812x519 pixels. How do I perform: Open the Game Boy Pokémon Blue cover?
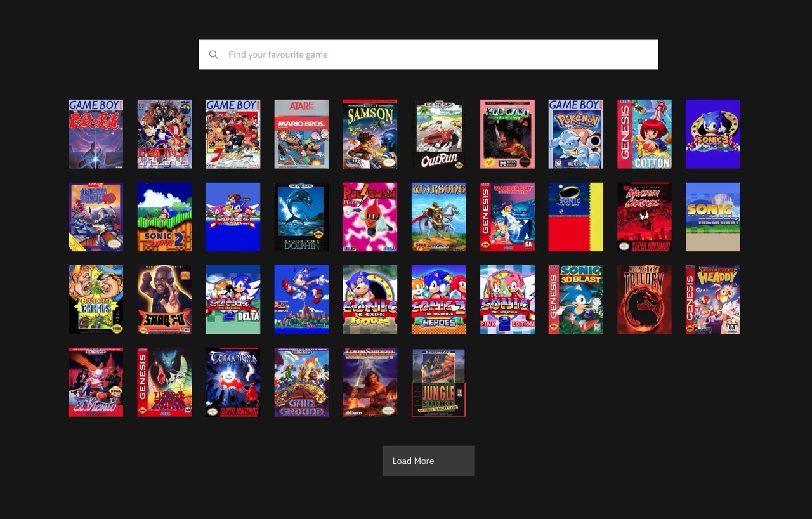click(576, 134)
